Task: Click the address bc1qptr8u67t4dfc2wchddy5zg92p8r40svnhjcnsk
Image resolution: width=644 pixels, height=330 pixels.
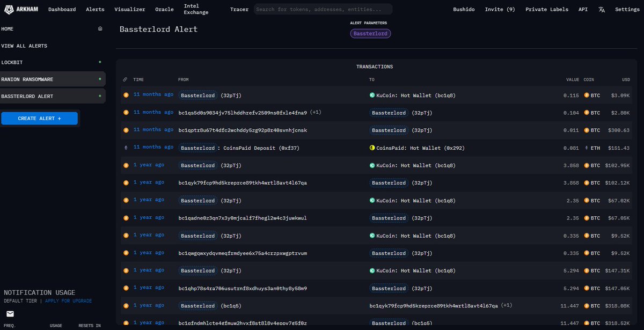Action: click(x=243, y=130)
